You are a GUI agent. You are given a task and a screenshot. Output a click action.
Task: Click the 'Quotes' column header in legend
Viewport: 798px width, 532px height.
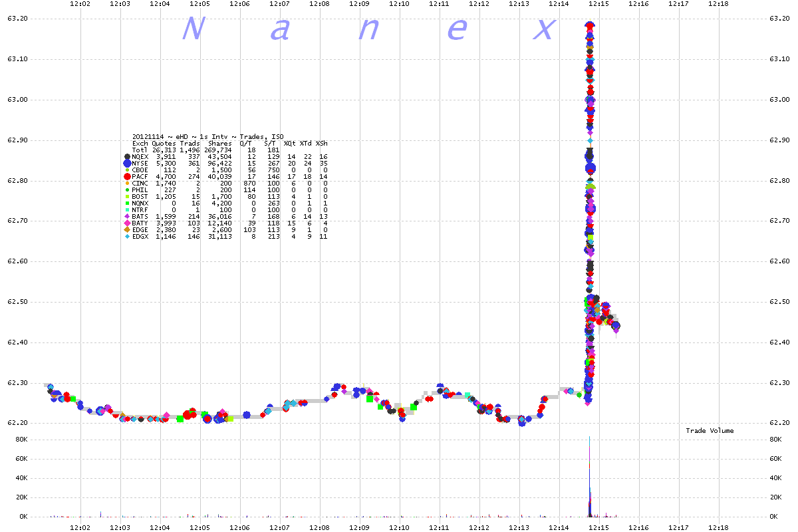click(x=164, y=144)
